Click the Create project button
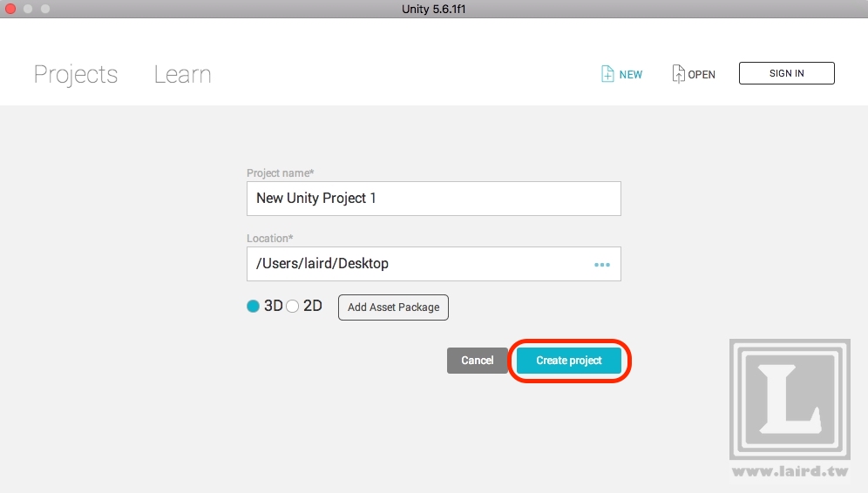Image resolution: width=868 pixels, height=493 pixels. click(569, 361)
